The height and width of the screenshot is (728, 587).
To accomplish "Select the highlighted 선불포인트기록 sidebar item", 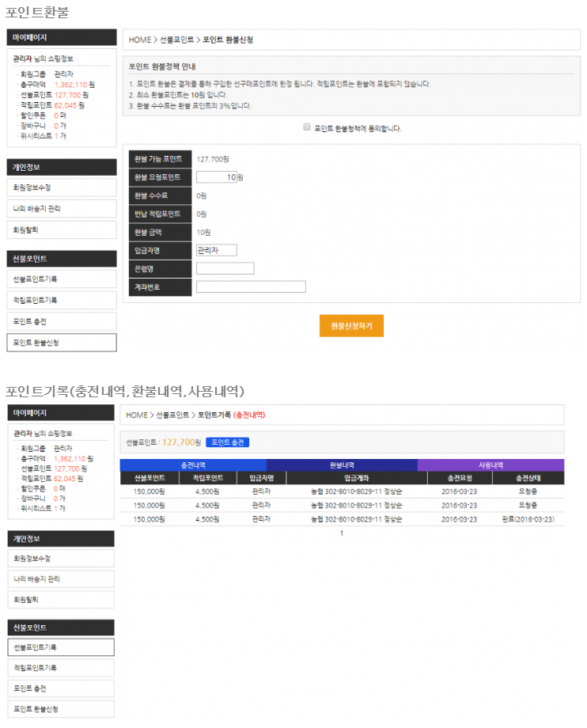I will click(x=62, y=647).
